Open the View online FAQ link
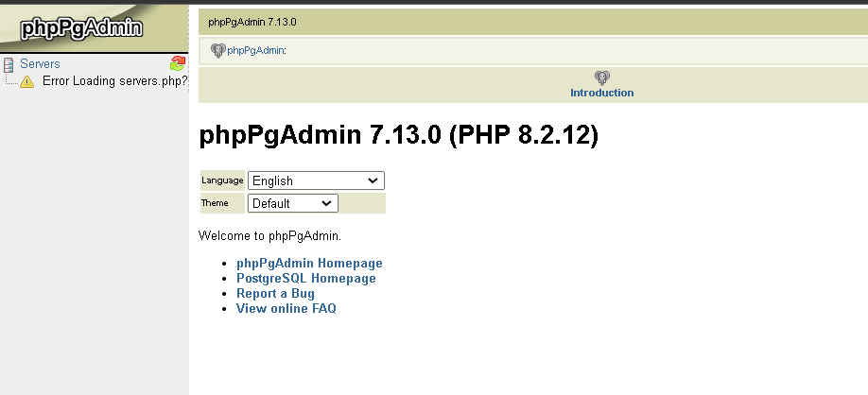The width and height of the screenshot is (868, 395). pyautogui.click(x=286, y=308)
